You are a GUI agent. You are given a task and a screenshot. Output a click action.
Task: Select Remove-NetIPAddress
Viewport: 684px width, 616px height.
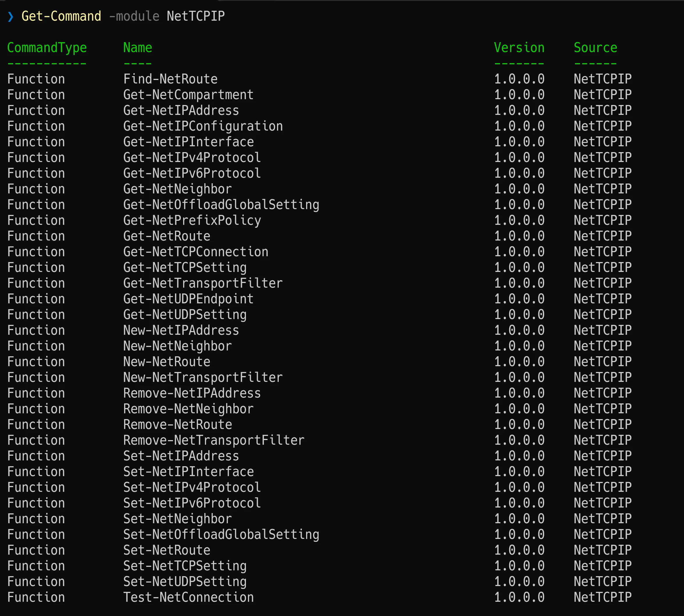pos(192,393)
